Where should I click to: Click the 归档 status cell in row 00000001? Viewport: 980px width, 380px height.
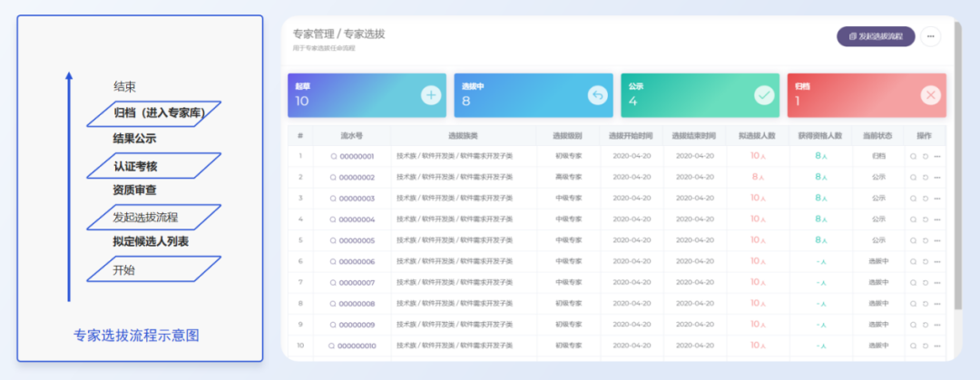(x=878, y=156)
